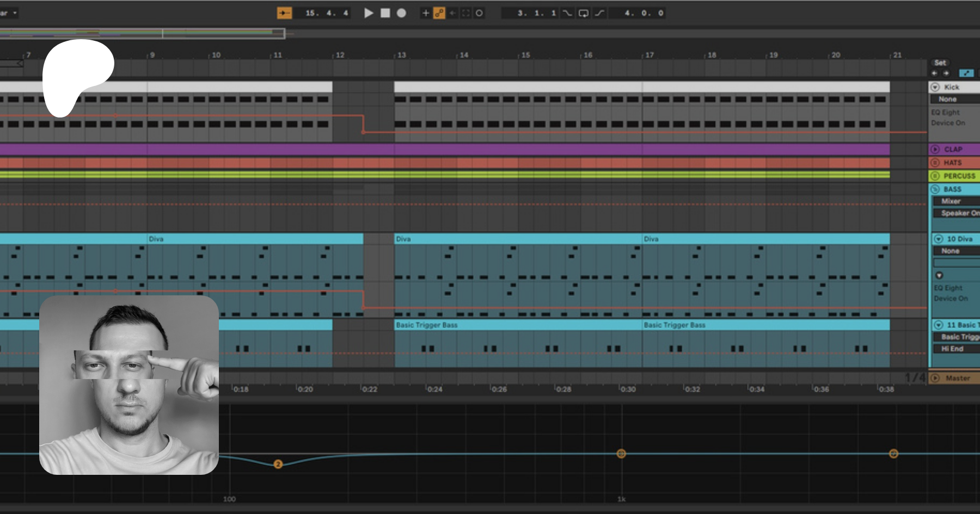This screenshot has width=980, height=514.
Task: Jump to the next locator arrow
Action: click(946, 73)
